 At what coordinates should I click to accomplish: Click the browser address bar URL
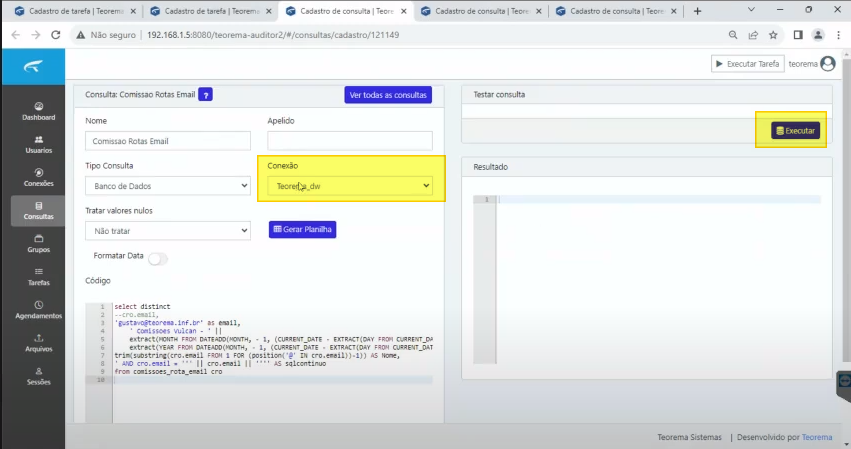point(273,35)
